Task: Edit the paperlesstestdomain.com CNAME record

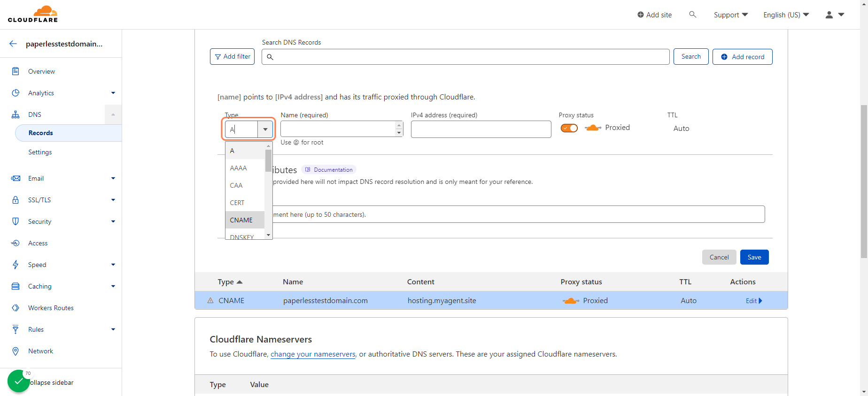Action: (x=754, y=301)
